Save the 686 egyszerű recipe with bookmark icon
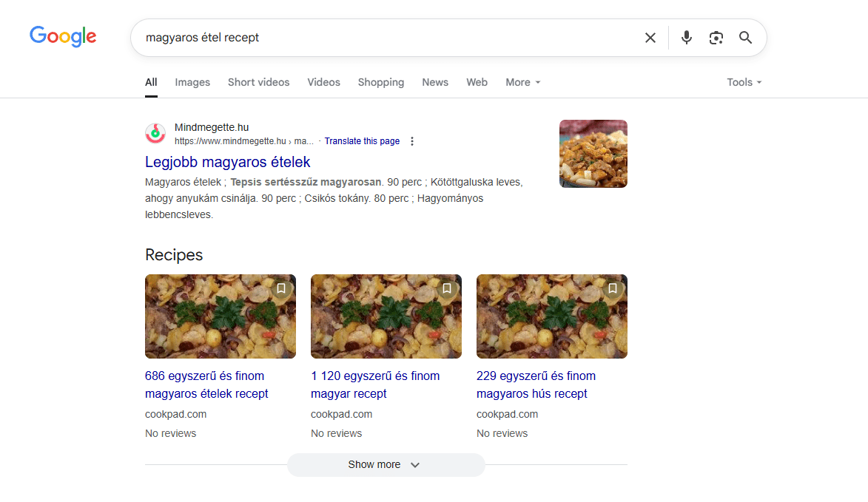868x502 pixels. [281, 288]
